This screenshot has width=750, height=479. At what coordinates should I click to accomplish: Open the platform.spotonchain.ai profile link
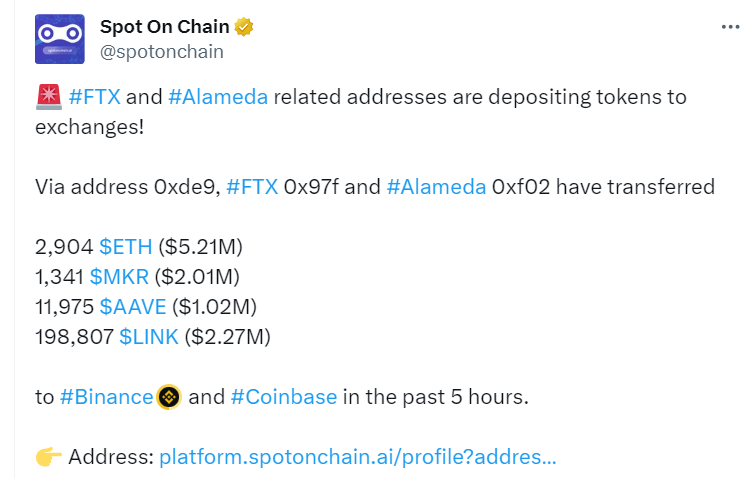point(358,457)
